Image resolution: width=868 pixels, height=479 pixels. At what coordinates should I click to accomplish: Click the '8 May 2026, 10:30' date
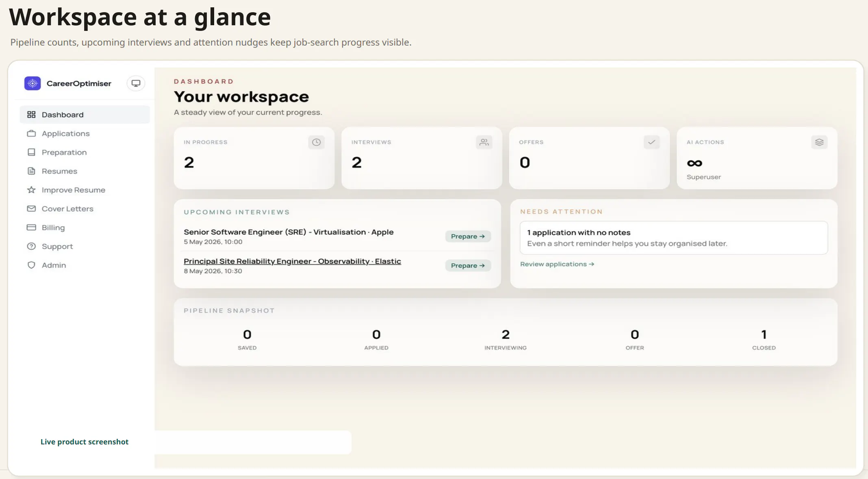[x=213, y=271]
